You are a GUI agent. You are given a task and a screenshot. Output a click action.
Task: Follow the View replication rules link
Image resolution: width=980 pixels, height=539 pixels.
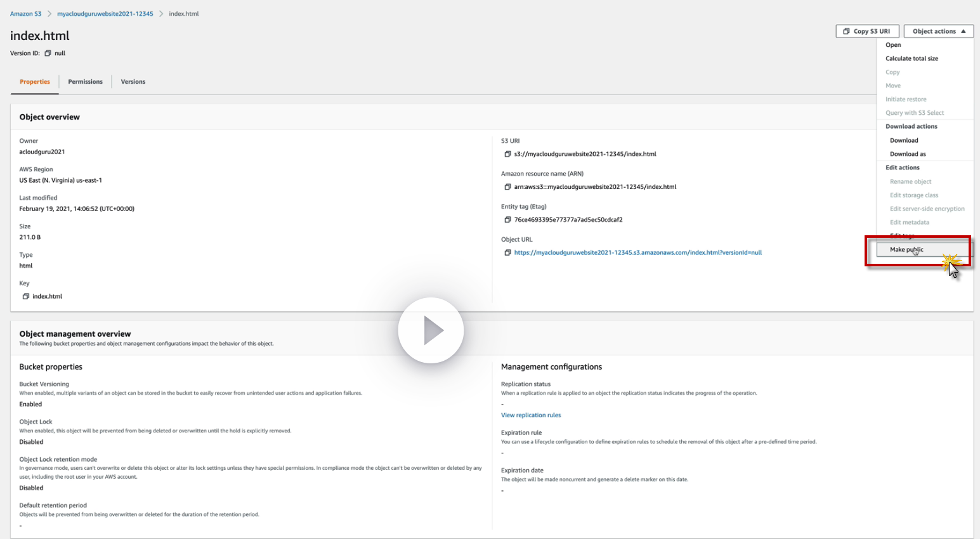[531, 415]
